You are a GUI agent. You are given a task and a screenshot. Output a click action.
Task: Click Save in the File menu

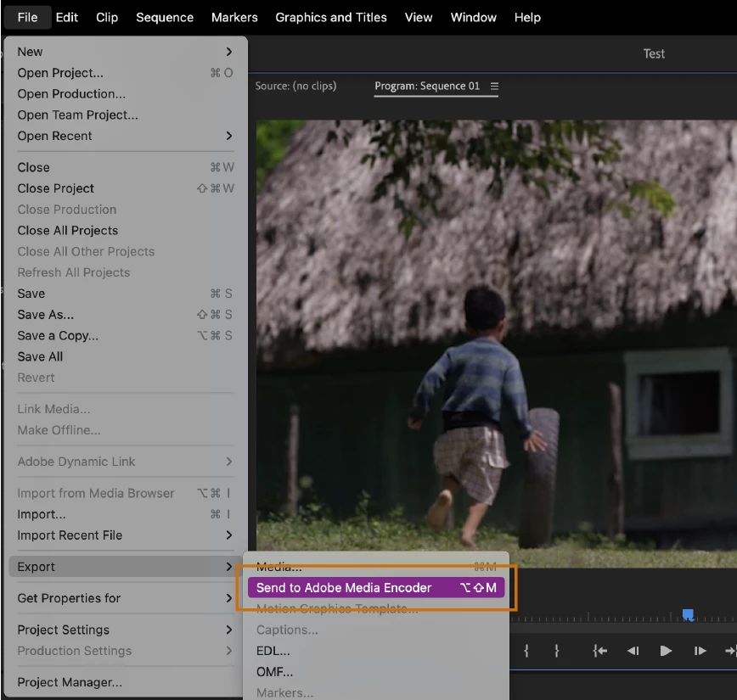[x=126, y=294]
